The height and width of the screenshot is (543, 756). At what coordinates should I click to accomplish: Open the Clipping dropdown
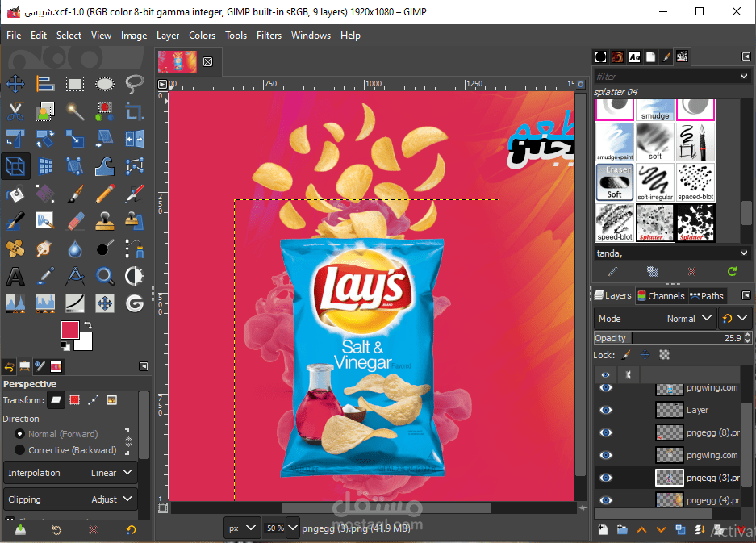click(70, 499)
